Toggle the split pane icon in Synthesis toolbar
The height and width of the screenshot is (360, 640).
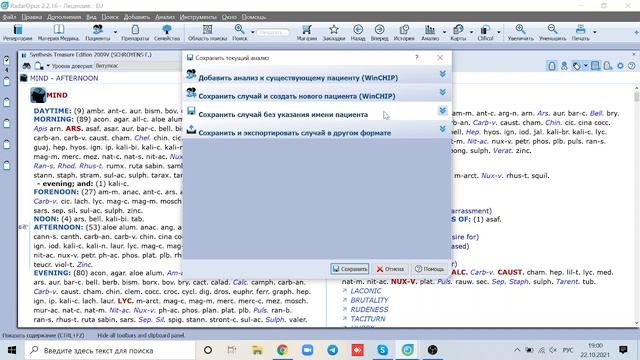click(596, 66)
